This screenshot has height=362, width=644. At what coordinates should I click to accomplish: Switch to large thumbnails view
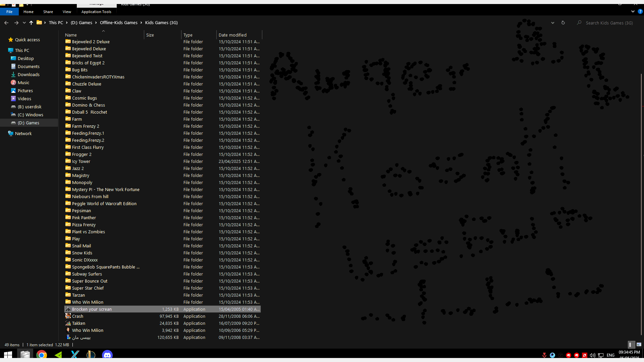pyautogui.click(x=639, y=345)
